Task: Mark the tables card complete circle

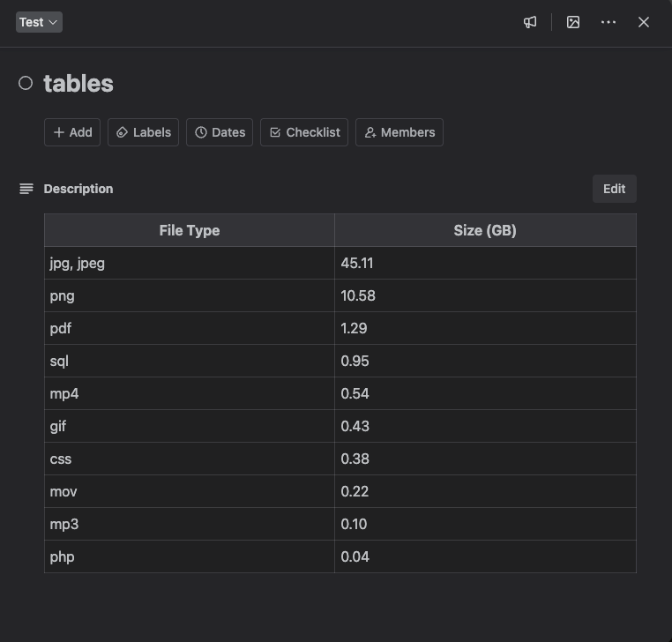Action: pyautogui.click(x=26, y=83)
